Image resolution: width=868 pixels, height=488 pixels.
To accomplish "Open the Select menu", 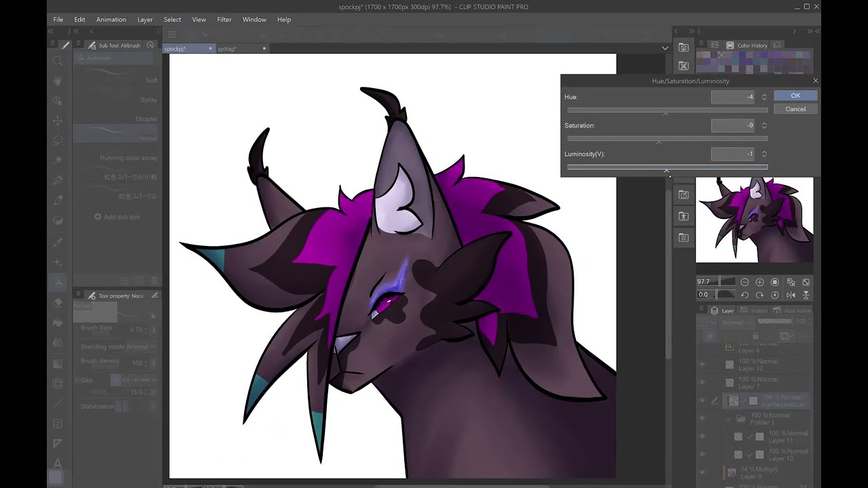I will [x=172, y=20].
